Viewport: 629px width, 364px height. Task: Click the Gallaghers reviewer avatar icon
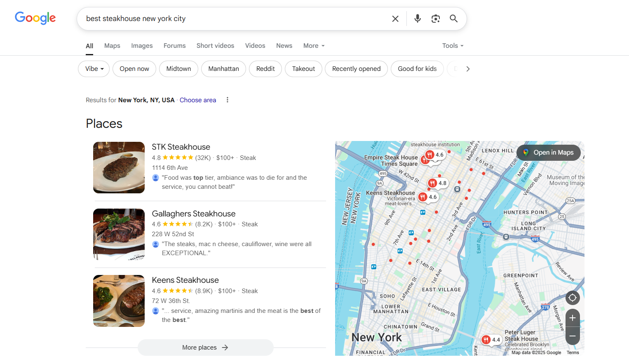point(155,244)
